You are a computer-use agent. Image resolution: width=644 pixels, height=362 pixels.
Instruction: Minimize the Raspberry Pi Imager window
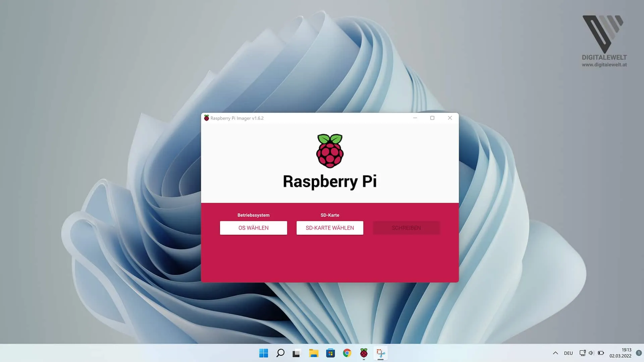(415, 118)
